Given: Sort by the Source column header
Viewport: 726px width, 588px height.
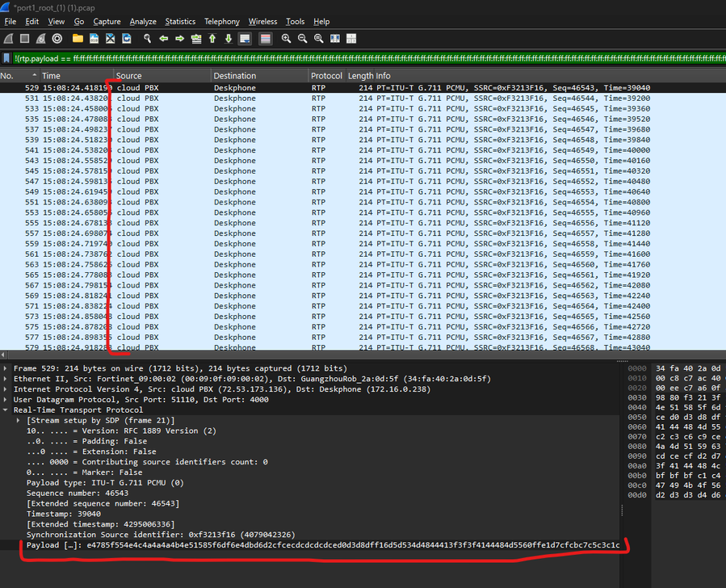Looking at the screenshot, I should (x=129, y=76).
